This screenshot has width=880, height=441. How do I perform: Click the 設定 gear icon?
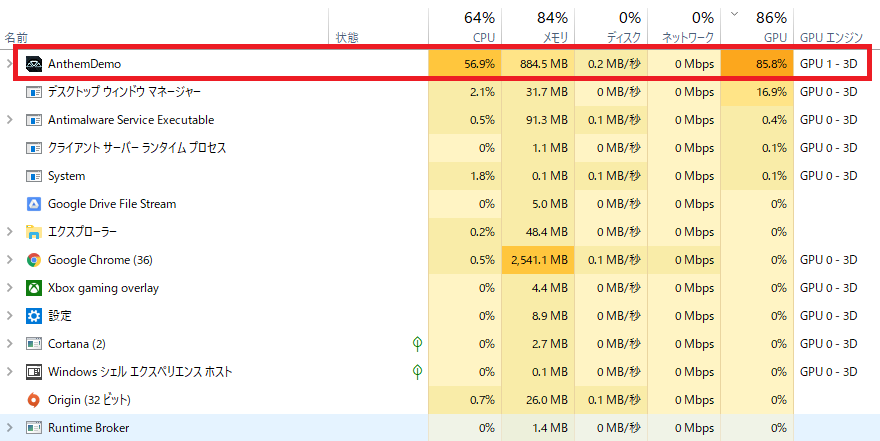point(34,316)
